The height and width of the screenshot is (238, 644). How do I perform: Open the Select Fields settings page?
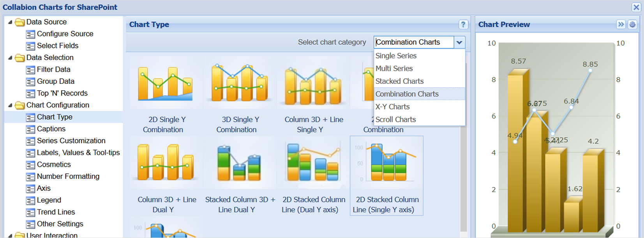point(58,46)
